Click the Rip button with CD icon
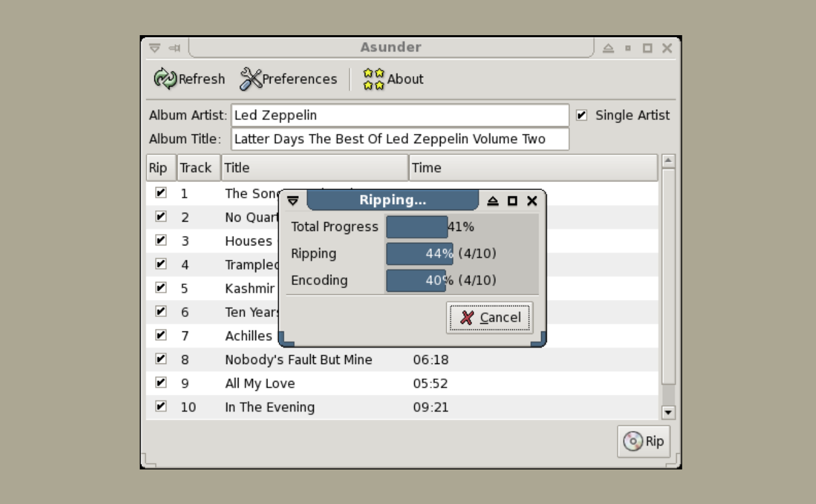The height and width of the screenshot is (504, 816). coord(643,441)
